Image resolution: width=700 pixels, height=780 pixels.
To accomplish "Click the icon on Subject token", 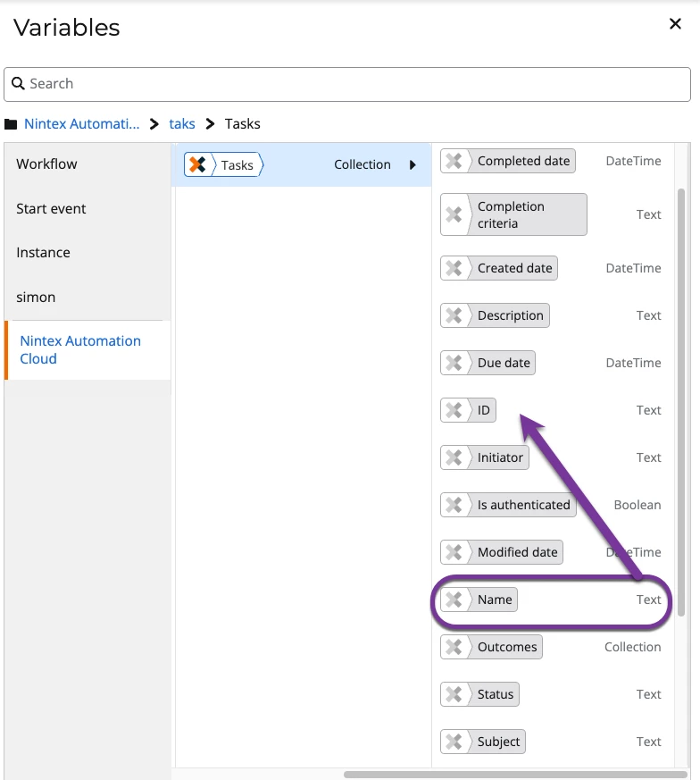I will [x=454, y=742].
